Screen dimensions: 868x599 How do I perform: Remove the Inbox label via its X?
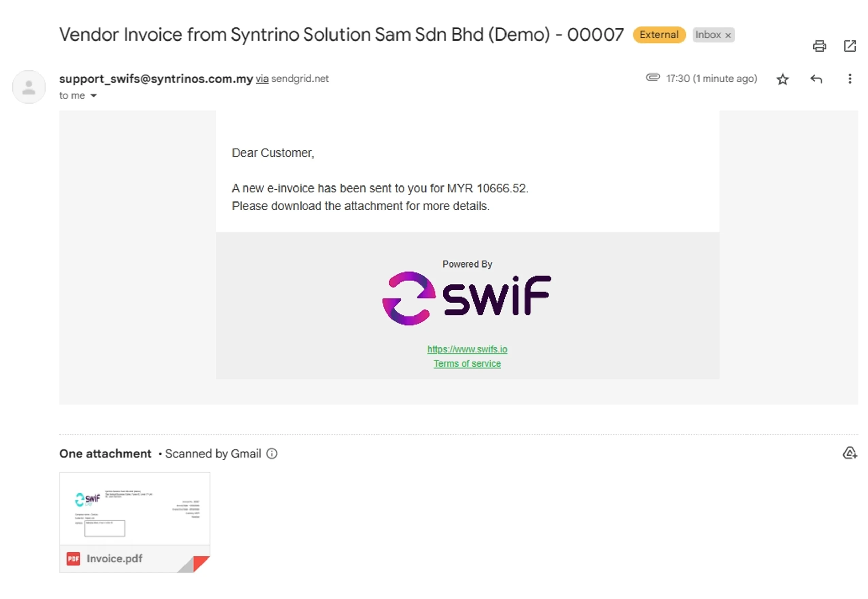click(728, 35)
